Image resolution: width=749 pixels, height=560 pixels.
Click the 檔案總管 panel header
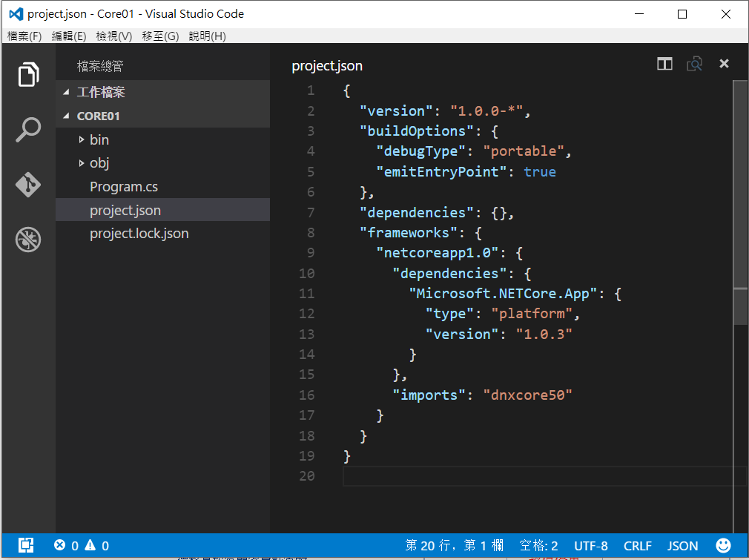click(x=100, y=66)
